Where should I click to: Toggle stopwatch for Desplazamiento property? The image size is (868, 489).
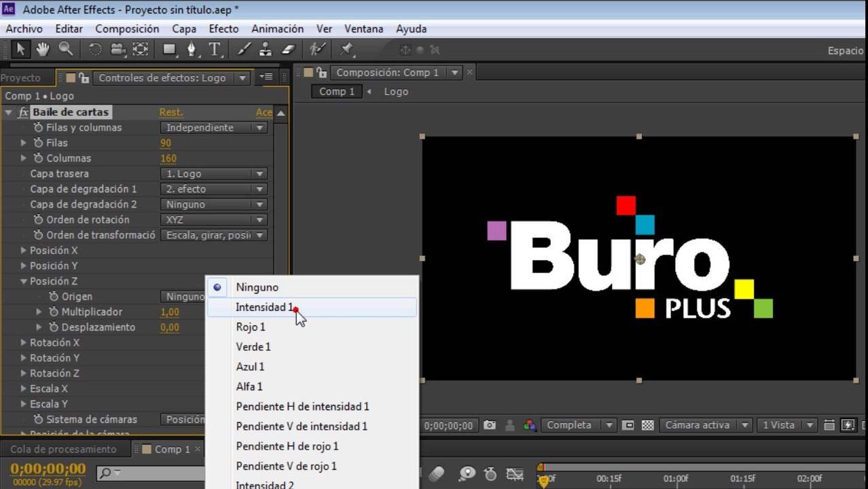(x=54, y=327)
